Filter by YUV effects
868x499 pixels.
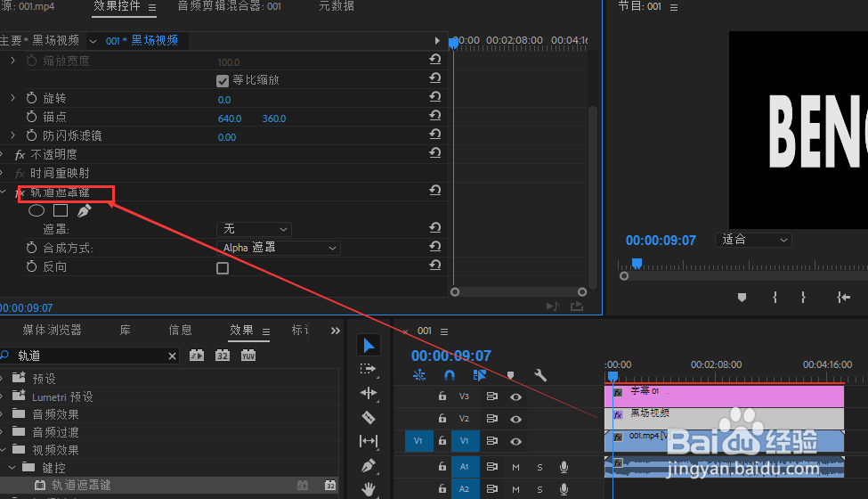248,356
